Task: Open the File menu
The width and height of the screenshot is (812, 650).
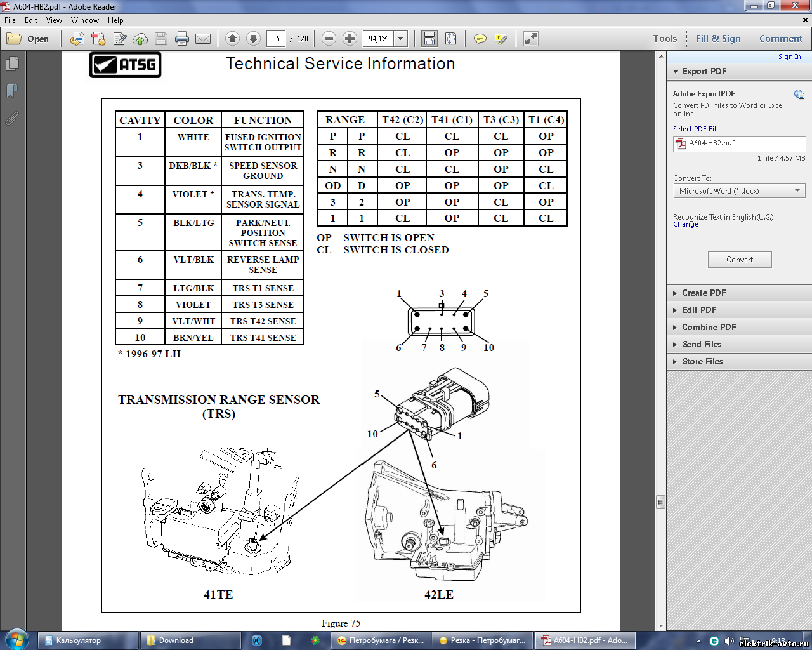Action: [10, 20]
